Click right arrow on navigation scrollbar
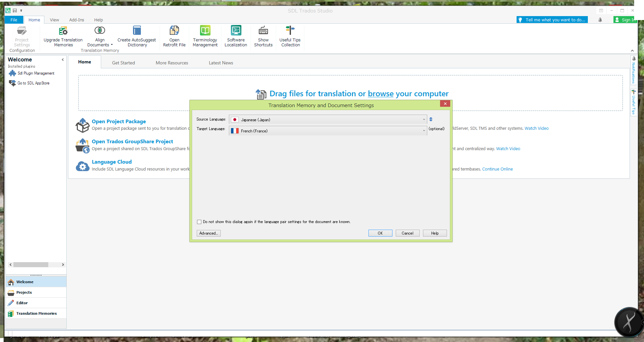This screenshot has width=644, height=342. pos(63,265)
